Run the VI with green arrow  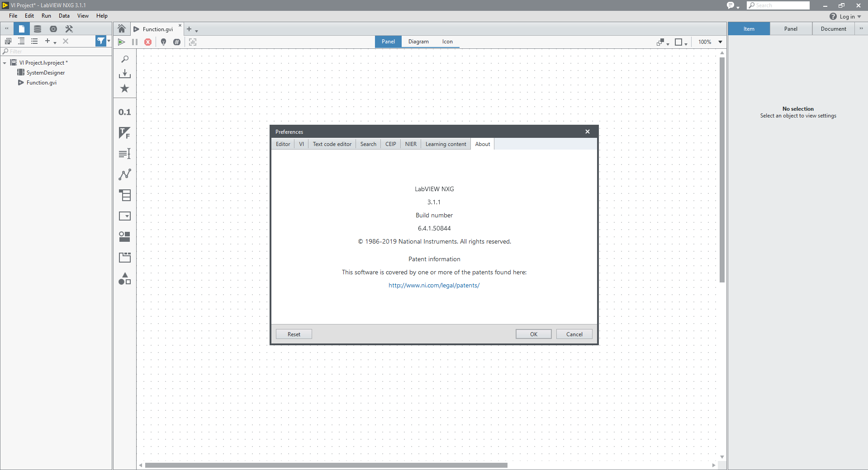coord(121,42)
